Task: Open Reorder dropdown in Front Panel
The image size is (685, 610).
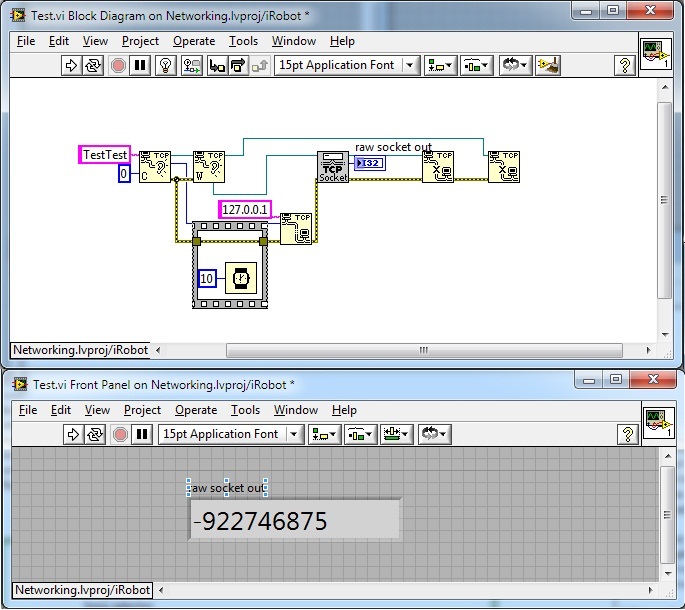Action: [x=434, y=434]
